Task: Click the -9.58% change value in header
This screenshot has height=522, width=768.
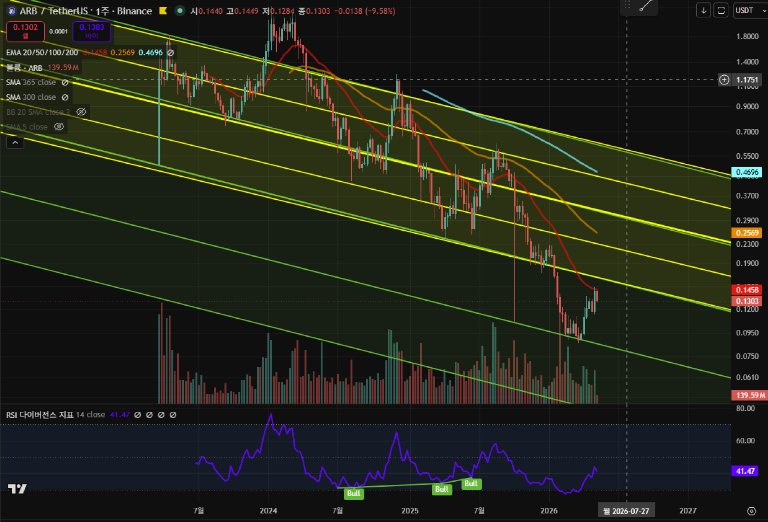Action: pyautogui.click(x=381, y=11)
